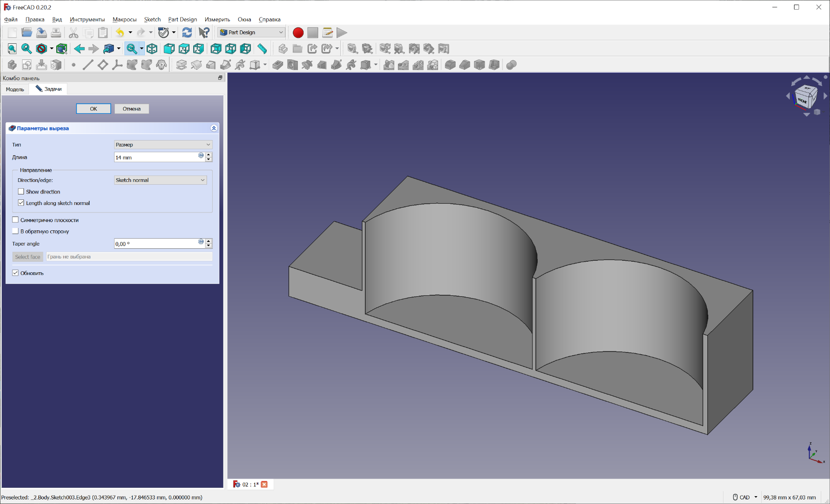This screenshot has height=504, width=830.
Task: Toggle the Симметрично плоскости checkbox
Action: click(x=16, y=220)
